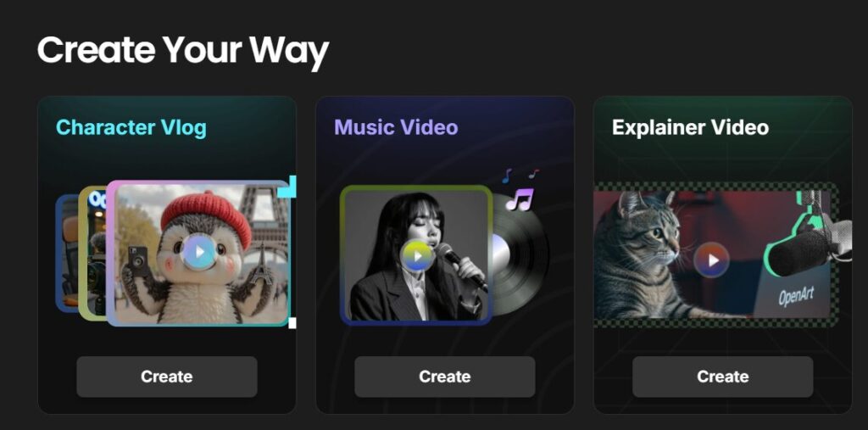
Task: Click the vinyl record graphic
Action: tap(520, 255)
